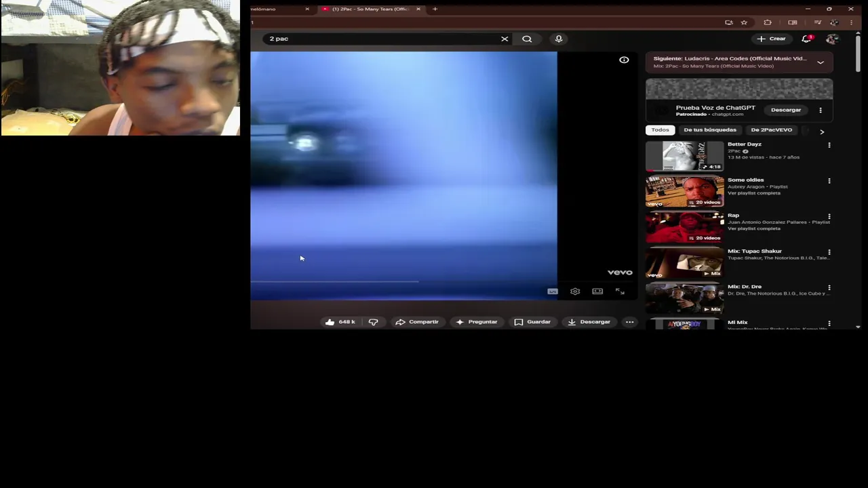Viewport: 868px width, 488px height.
Task: Show more filter chips with arrow
Action: pos(822,131)
